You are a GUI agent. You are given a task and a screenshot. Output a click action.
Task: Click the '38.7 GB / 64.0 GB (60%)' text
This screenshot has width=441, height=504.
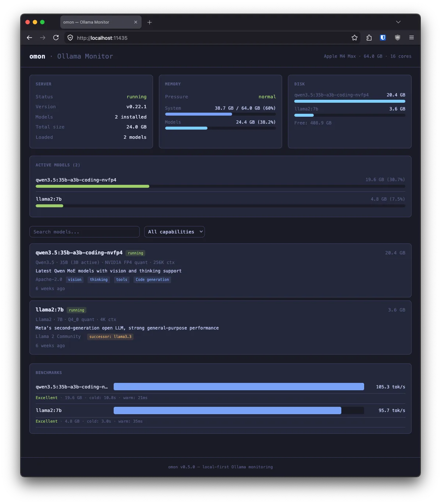[245, 108]
